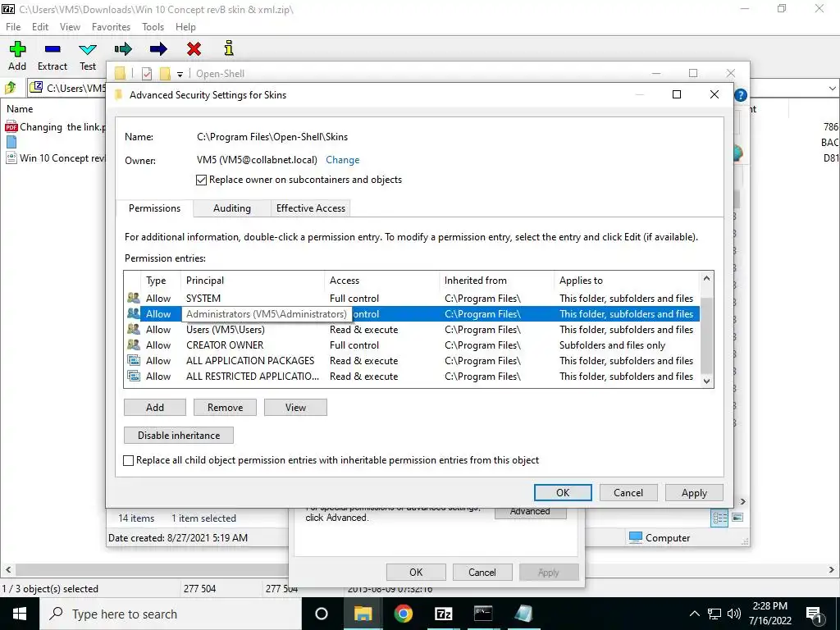The image size is (840, 630).
Task: Select the PDF icon of Changing the link file
Action: pos(11,127)
